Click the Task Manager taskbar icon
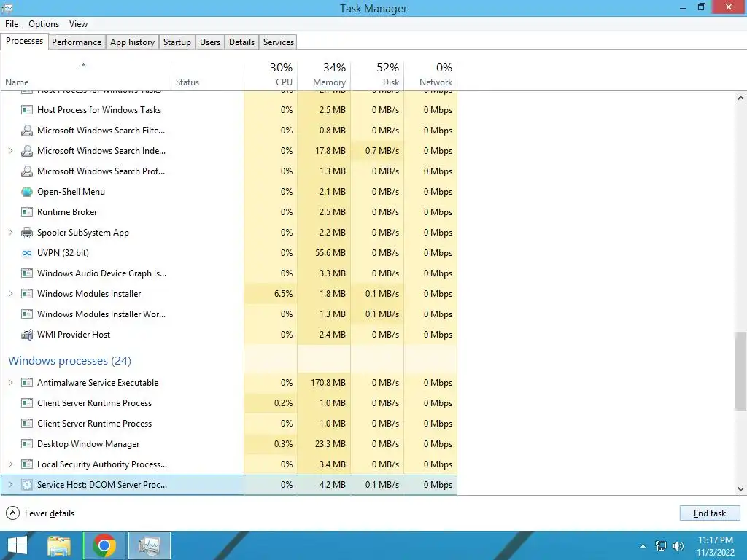The width and height of the screenshot is (747, 560). coord(150,545)
